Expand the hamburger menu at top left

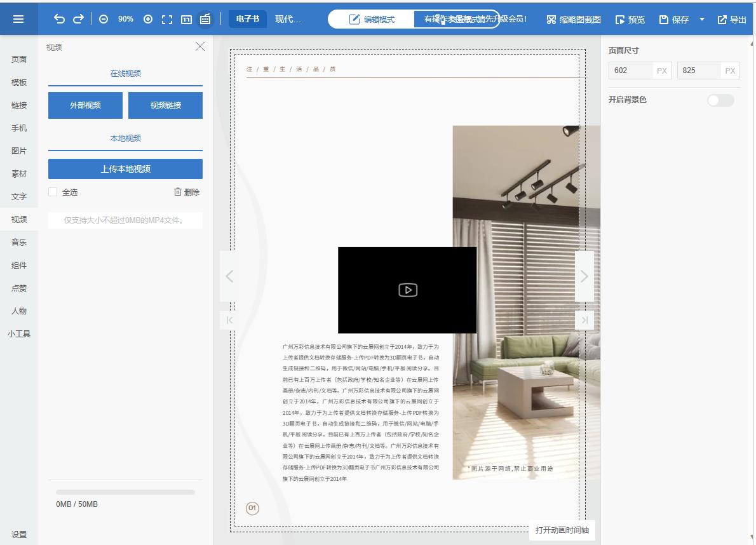coord(18,18)
